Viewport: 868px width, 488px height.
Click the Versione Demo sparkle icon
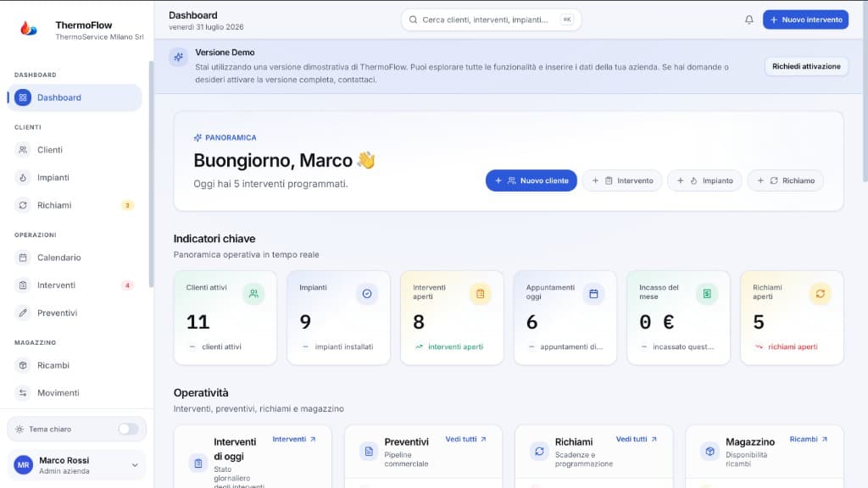[178, 57]
